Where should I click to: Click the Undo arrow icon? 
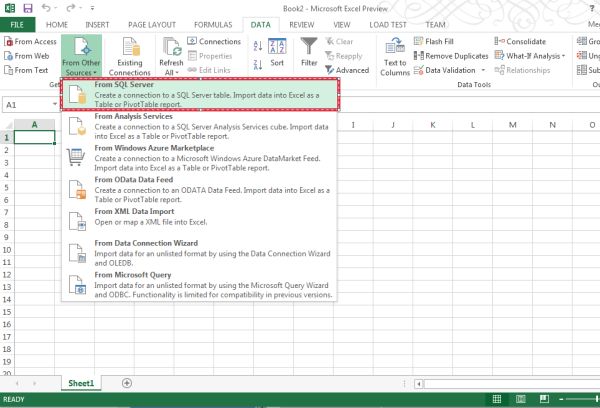[46, 8]
